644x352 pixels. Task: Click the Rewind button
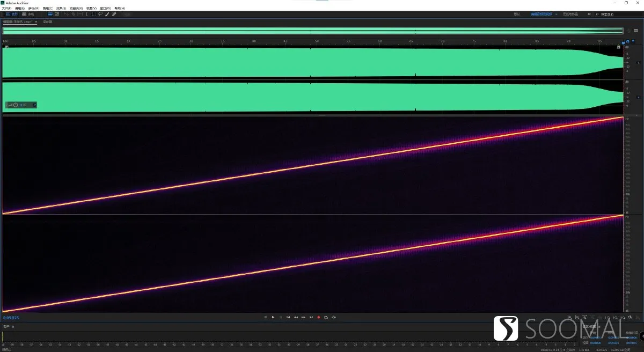[x=296, y=317]
